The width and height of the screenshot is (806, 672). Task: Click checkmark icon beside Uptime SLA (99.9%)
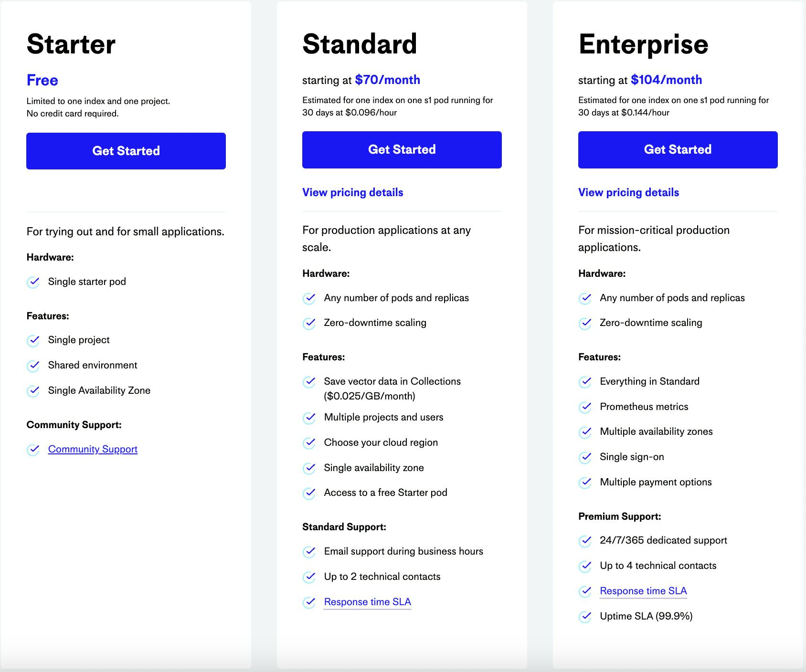(x=585, y=617)
